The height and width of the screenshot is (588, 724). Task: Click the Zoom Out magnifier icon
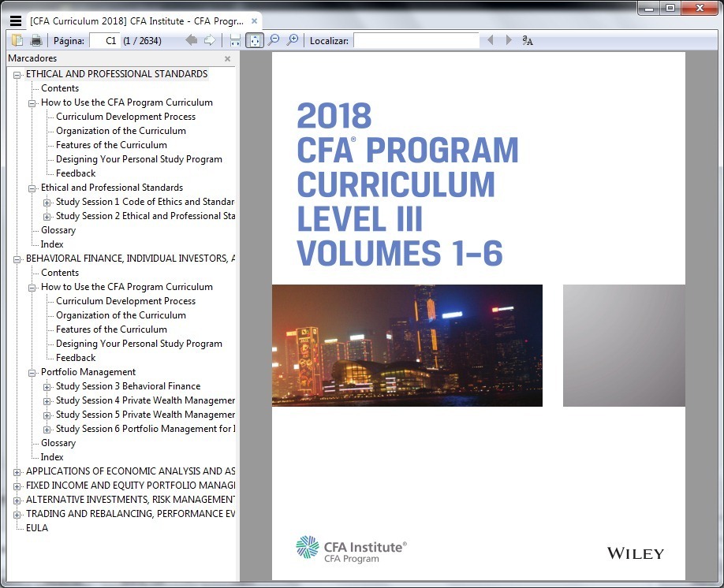[x=274, y=40]
